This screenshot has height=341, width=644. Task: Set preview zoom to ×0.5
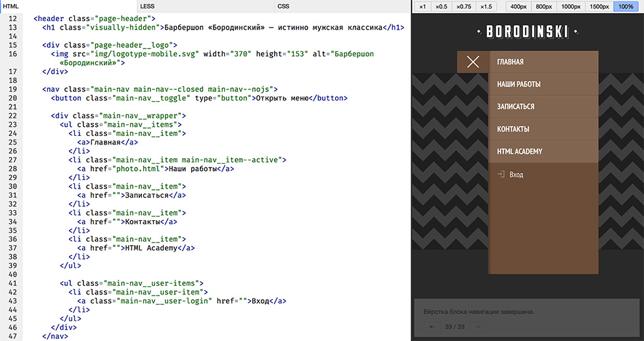(441, 7)
